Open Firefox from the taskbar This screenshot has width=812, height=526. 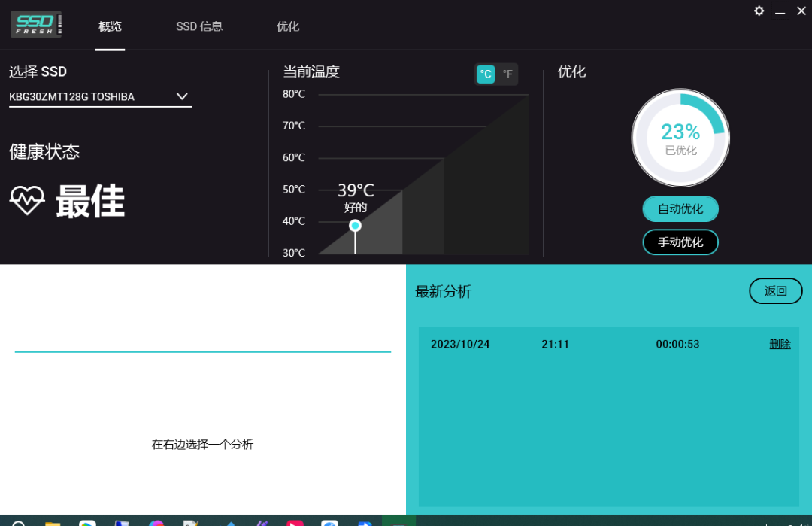click(156, 522)
